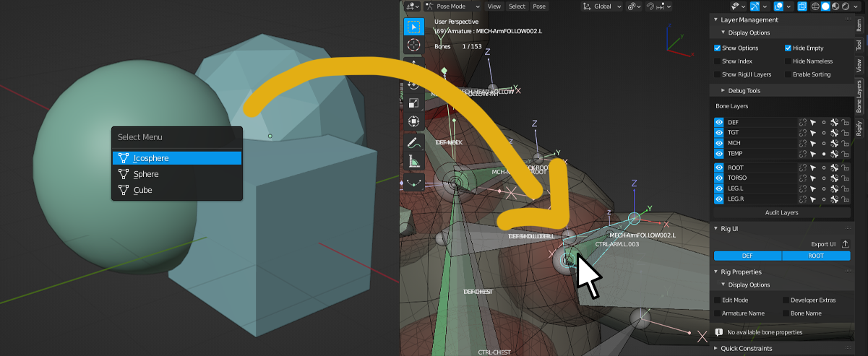Click the info icon beside No available bone properties
868x356 pixels.
(719, 332)
